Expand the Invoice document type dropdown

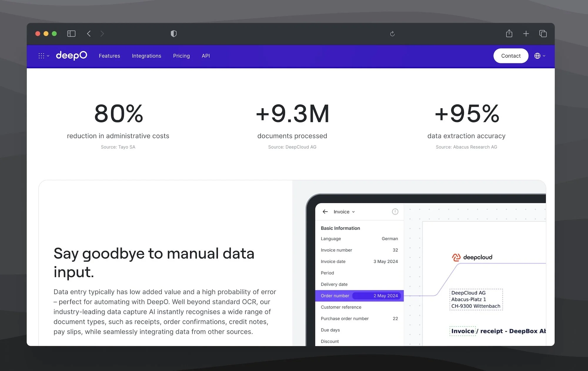point(344,212)
